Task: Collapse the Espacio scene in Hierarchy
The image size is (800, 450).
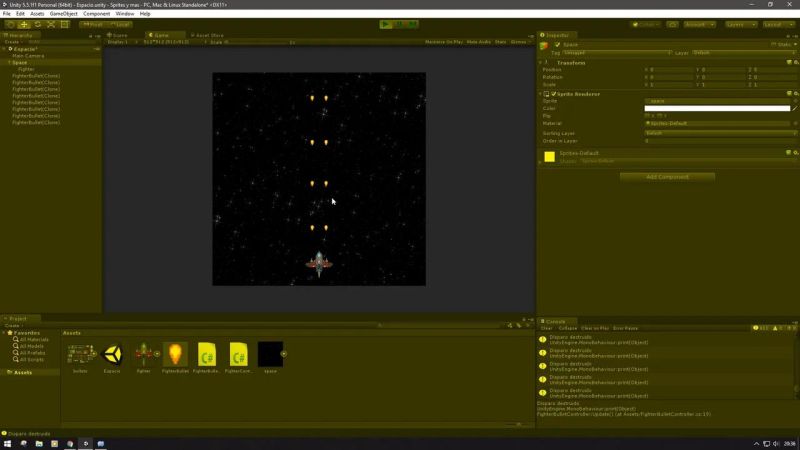Action: point(4,49)
